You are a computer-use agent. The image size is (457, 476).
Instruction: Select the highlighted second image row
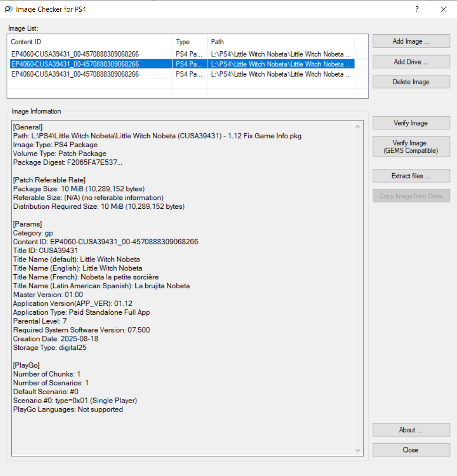coord(182,64)
